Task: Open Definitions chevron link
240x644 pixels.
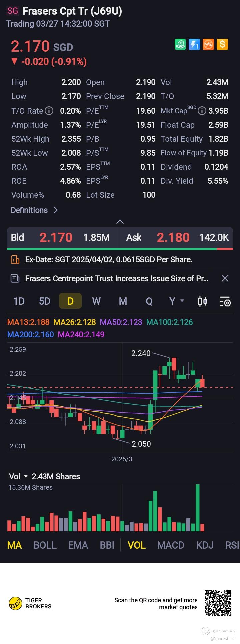Action: click(34, 210)
